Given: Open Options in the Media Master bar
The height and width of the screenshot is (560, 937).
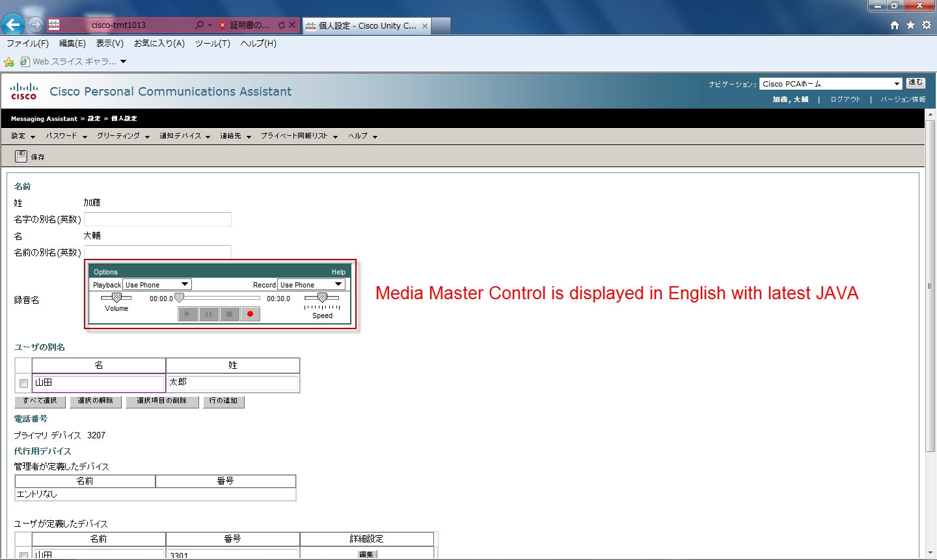Looking at the screenshot, I should tap(105, 272).
